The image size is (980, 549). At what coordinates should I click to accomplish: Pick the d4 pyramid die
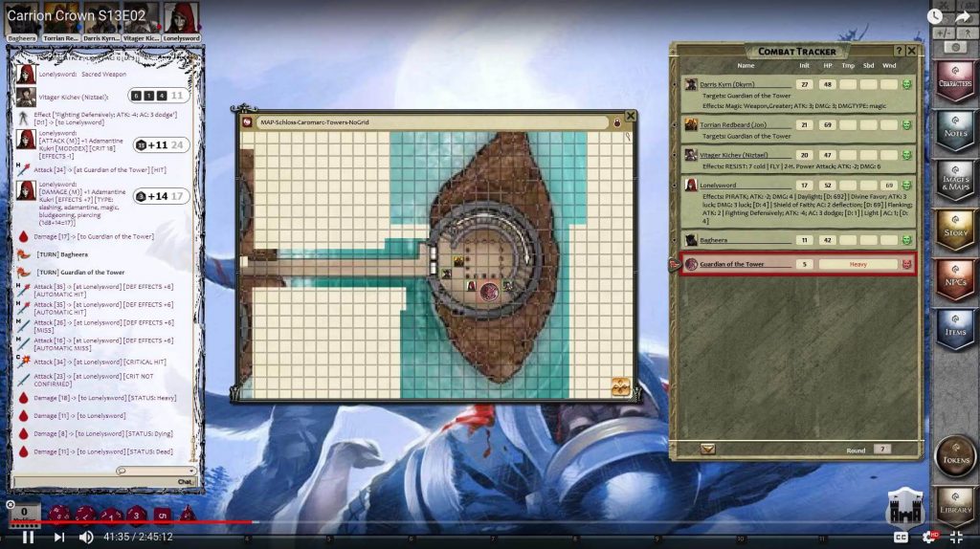click(x=187, y=515)
